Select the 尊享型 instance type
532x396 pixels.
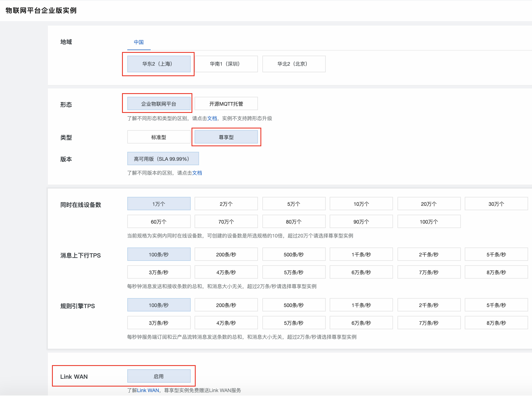point(226,137)
